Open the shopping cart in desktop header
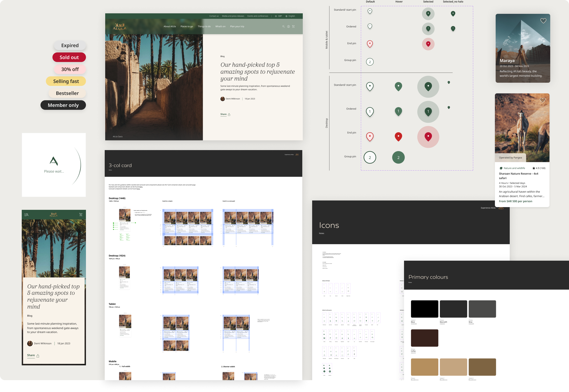Image resolution: width=569 pixels, height=392 pixels. tap(293, 26)
